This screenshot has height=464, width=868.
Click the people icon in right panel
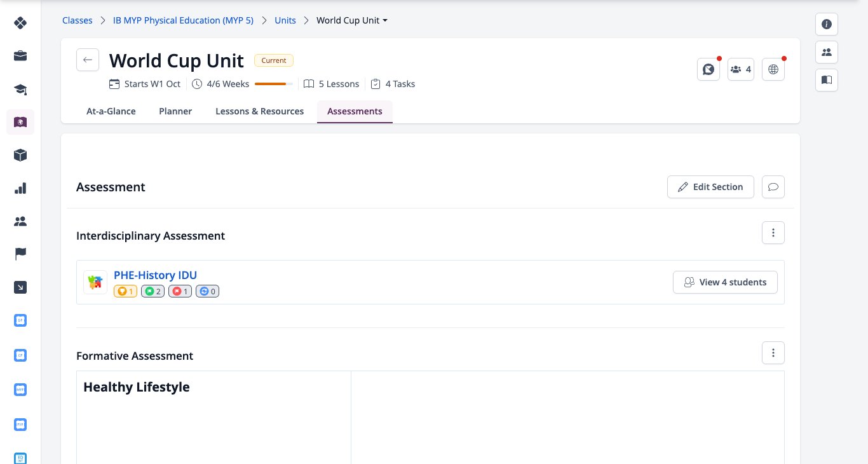coord(827,52)
